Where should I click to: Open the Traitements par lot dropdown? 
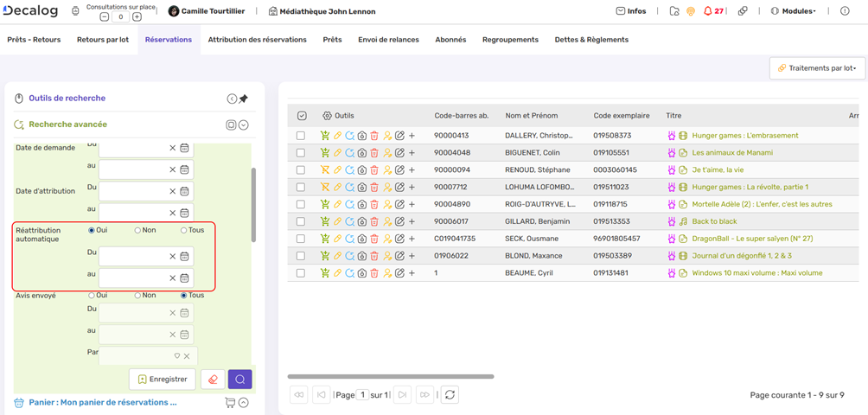pyautogui.click(x=817, y=67)
